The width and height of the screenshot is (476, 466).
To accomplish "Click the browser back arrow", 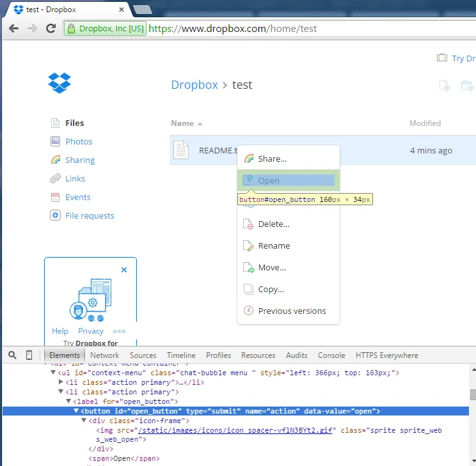I will tap(13, 29).
